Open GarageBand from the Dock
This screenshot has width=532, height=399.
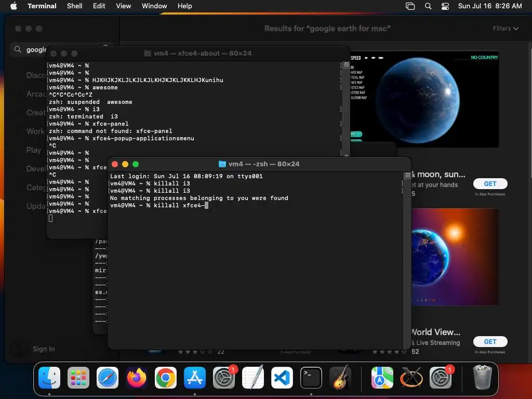coord(340,378)
